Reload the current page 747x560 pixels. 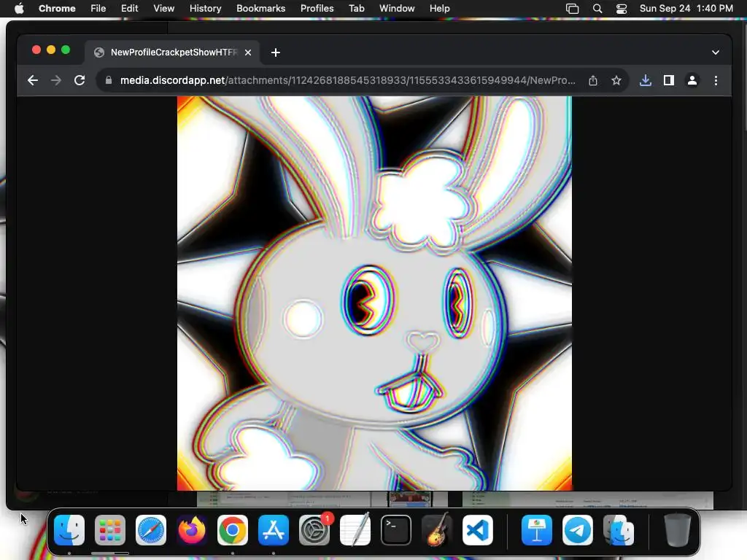pos(80,80)
